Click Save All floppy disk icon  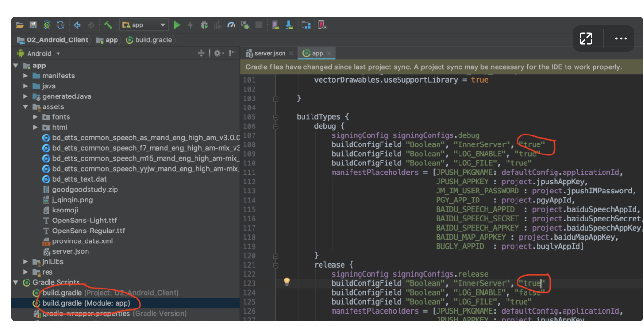33,25
